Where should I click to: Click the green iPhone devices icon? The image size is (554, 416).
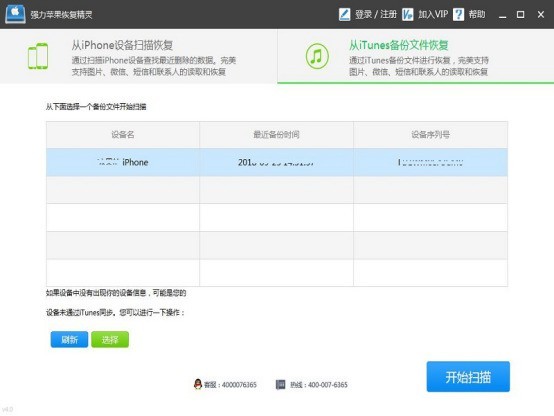tap(38, 56)
